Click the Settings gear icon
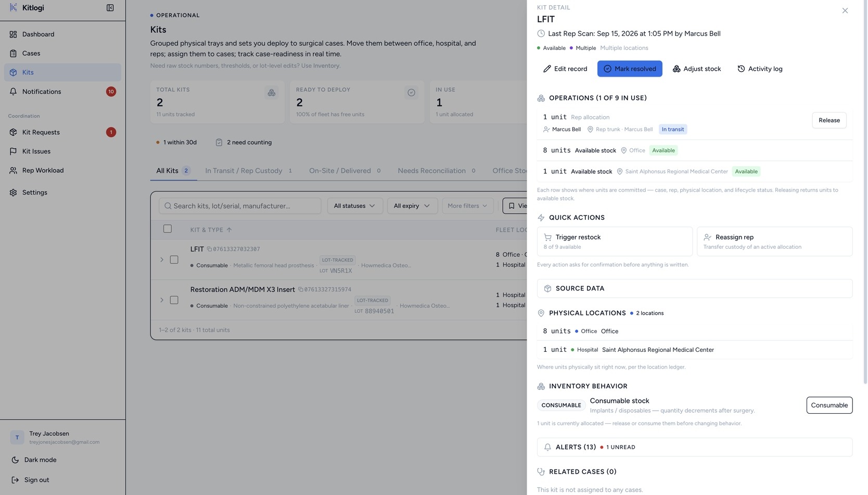 pos(13,193)
